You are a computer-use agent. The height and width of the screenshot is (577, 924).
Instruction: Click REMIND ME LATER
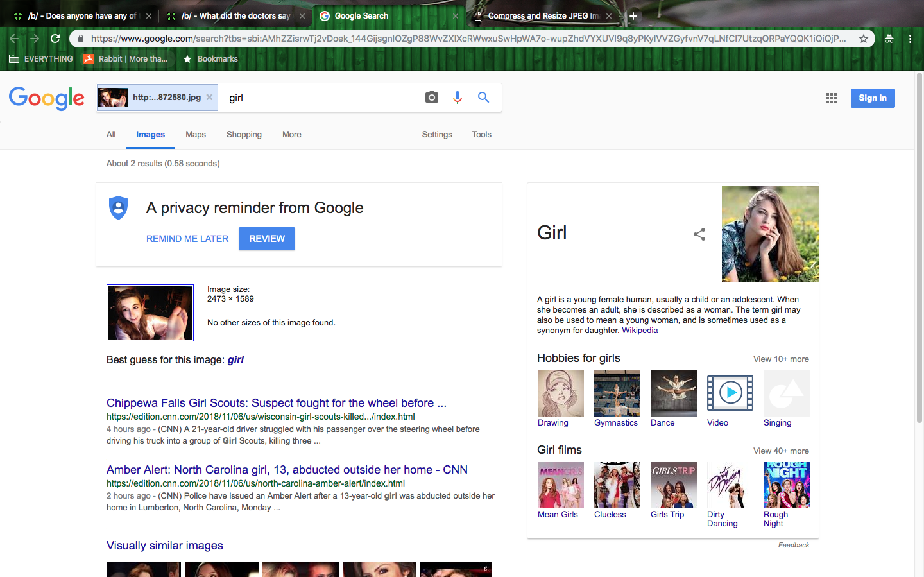(187, 239)
